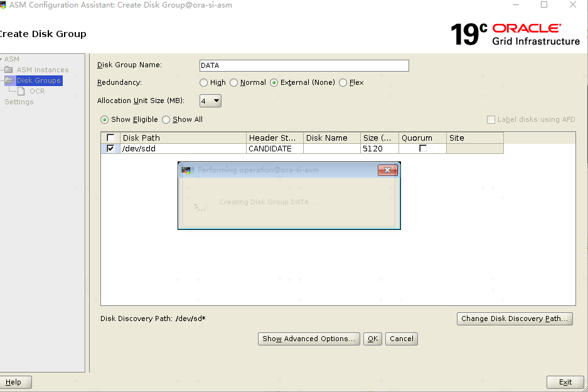Click Size column header

[379, 138]
